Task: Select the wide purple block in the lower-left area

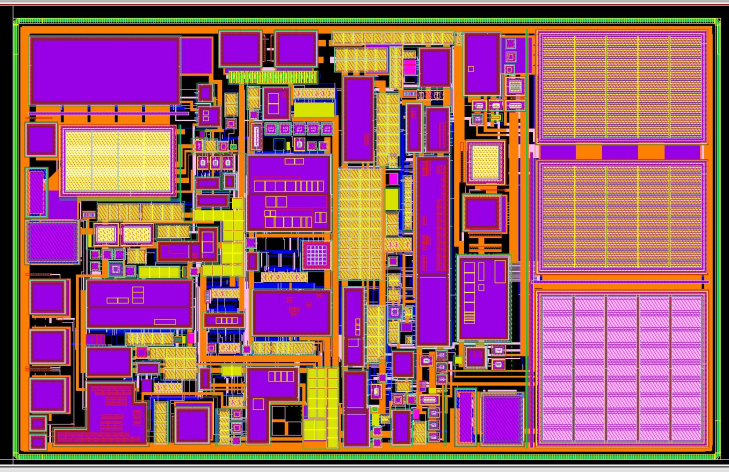Action: [x=139, y=304]
